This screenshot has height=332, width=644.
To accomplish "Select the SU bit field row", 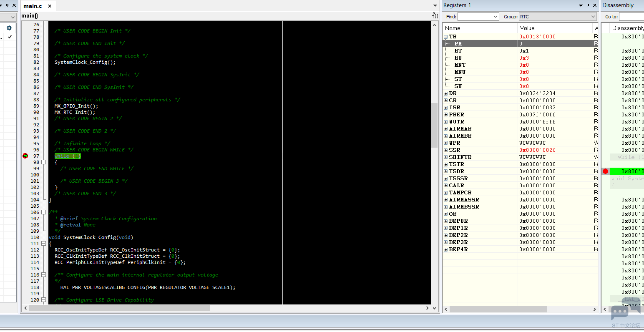I will point(521,86).
